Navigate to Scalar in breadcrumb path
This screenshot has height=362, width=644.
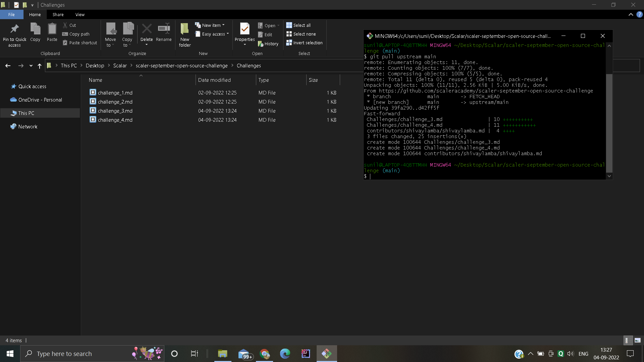[x=120, y=66]
